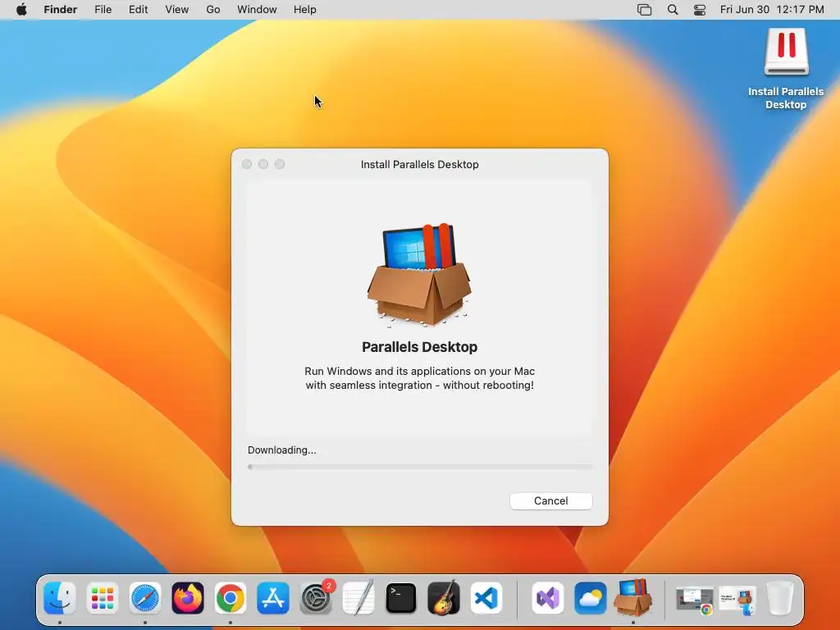The height and width of the screenshot is (630, 840).
Task: Click the Downloading progress bar
Action: [x=419, y=467]
